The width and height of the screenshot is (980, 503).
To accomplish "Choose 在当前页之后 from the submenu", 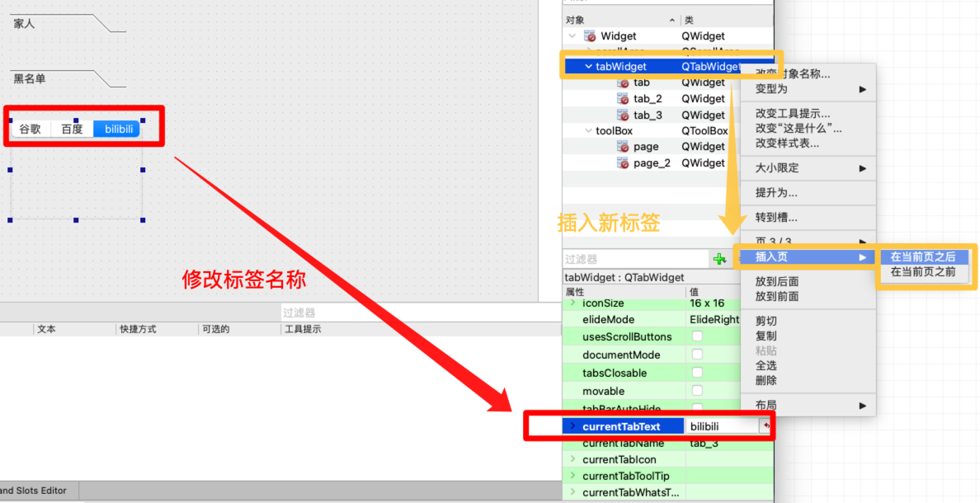I will pos(923,256).
